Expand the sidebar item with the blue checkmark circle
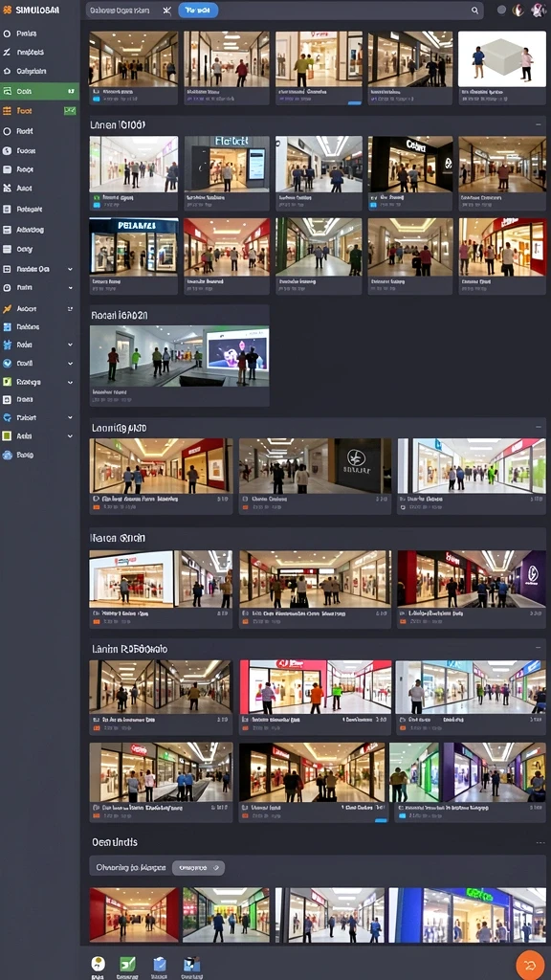Screen dimensions: 551x980 70,363
